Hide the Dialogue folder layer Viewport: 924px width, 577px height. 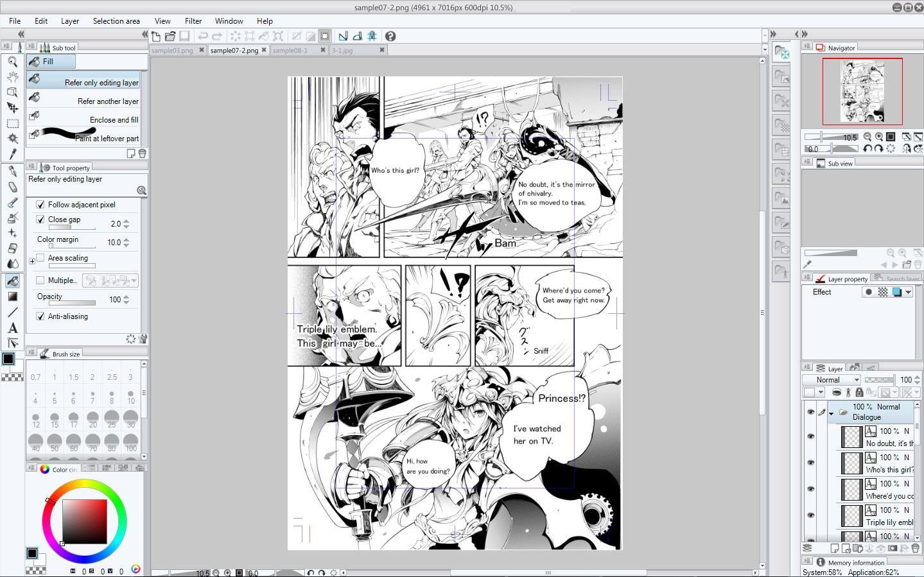(810, 412)
